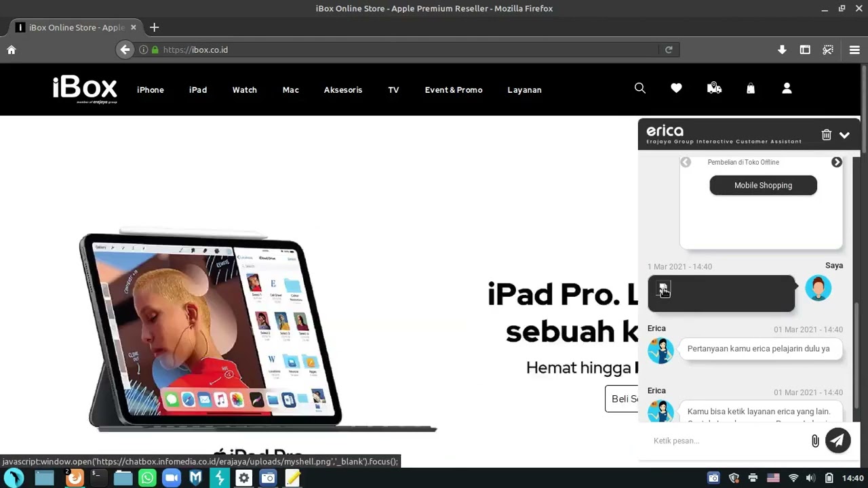Screen dimensions: 868x488
Task: Open the shopping bag cart icon
Action: (751, 88)
